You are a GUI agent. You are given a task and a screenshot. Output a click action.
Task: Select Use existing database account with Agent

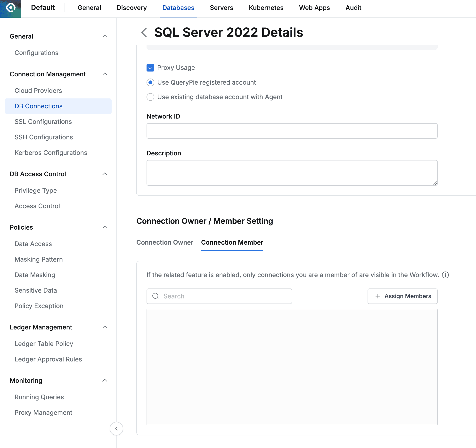pos(150,97)
